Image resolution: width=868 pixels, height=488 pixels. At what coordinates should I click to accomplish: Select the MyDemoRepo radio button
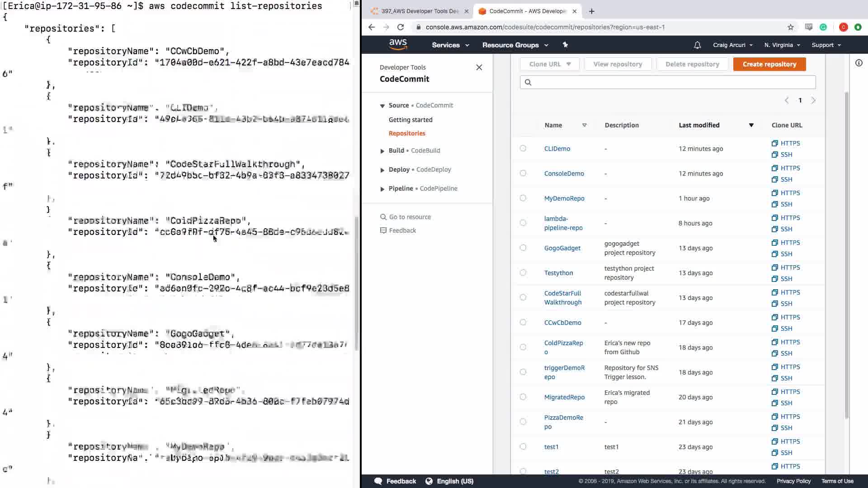[523, 198]
